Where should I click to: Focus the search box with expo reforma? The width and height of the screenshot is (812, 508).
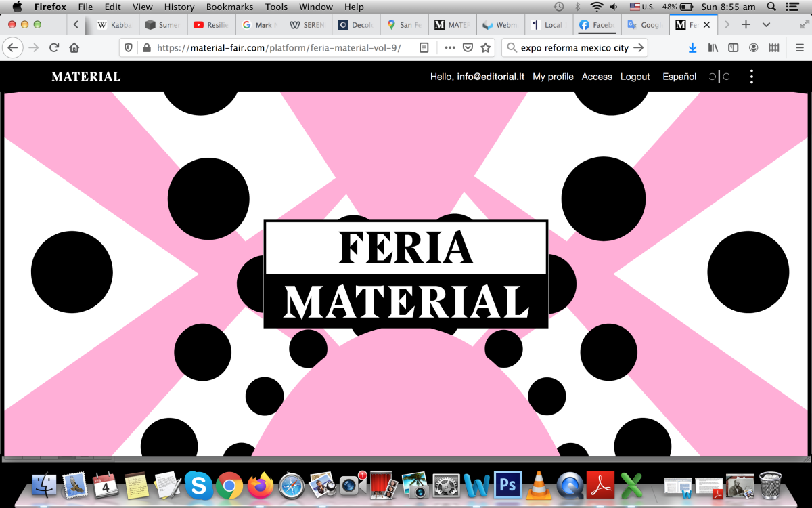point(574,48)
